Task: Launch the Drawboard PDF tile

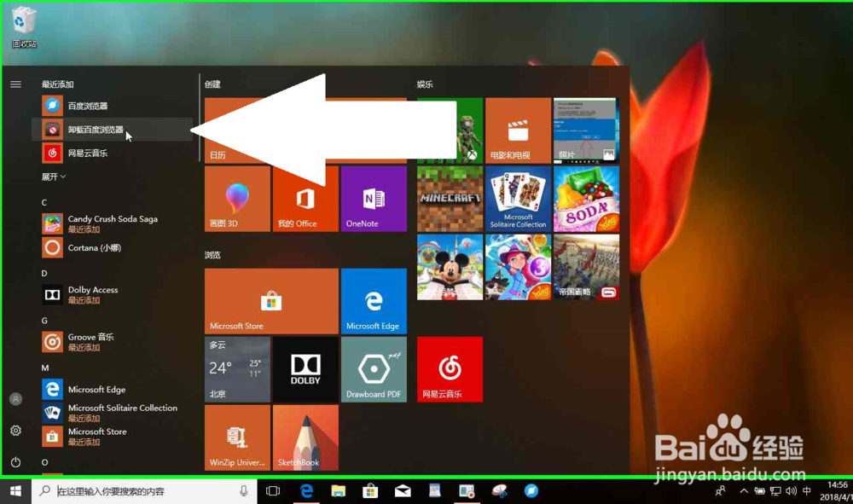Action: point(374,369)
